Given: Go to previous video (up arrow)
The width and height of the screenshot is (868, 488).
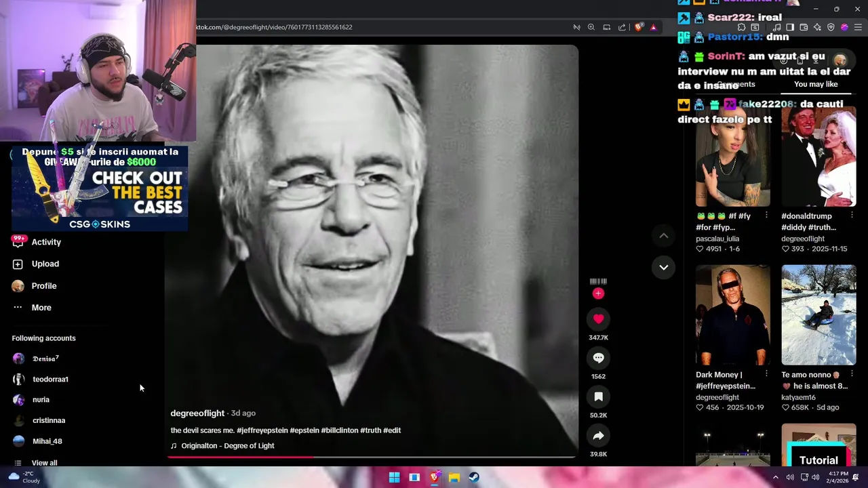Looking at the screenshot, I should [664, 236].
